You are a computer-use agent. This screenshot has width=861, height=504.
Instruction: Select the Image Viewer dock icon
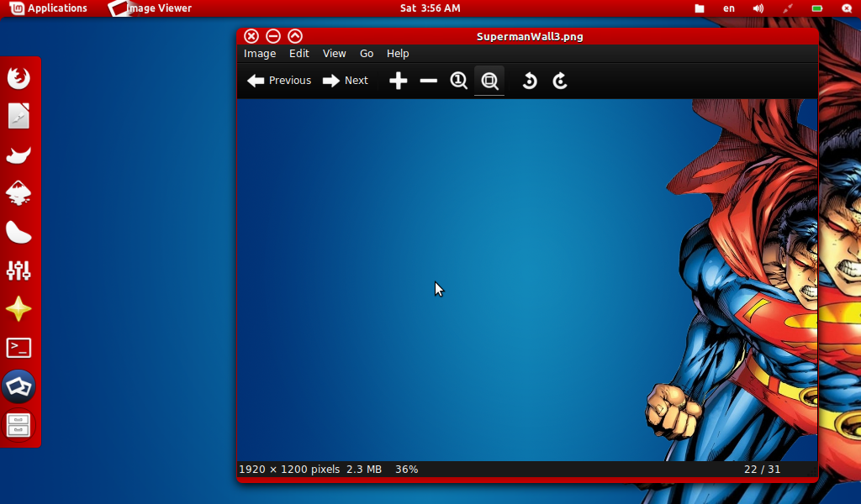coord(18,386)
